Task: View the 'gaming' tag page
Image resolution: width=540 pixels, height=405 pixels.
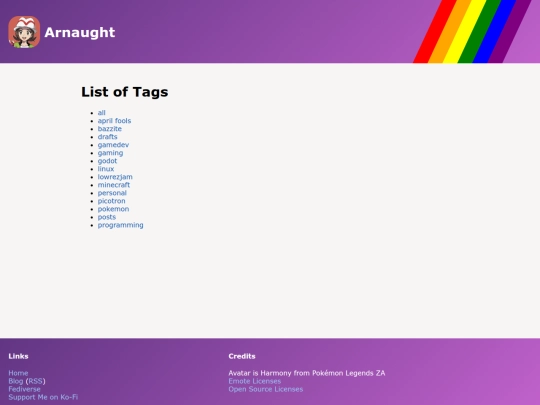Action: point(110,153)
